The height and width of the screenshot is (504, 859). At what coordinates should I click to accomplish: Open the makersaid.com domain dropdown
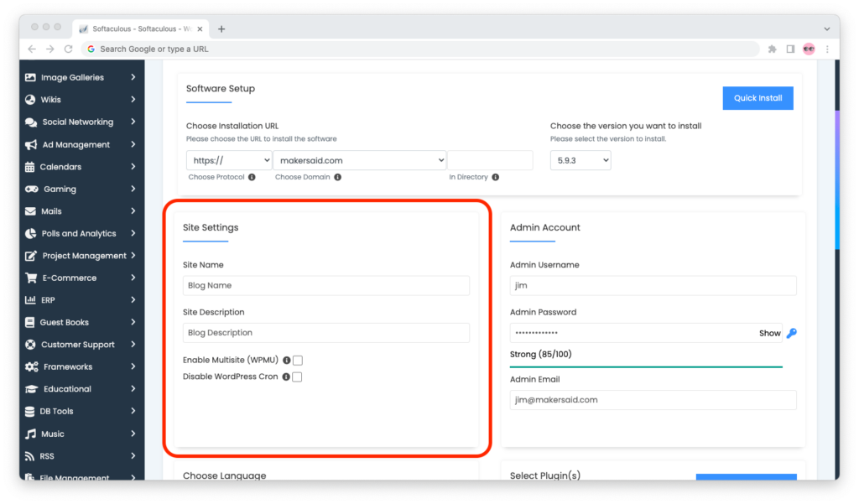click(x=360, y=160)
